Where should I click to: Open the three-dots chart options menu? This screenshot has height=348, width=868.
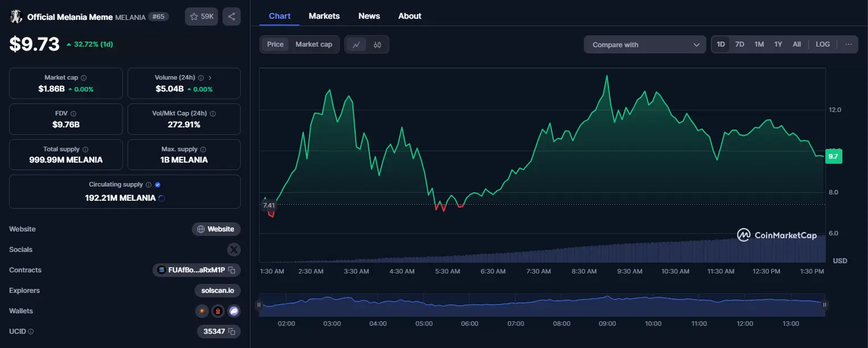(849, 44)
